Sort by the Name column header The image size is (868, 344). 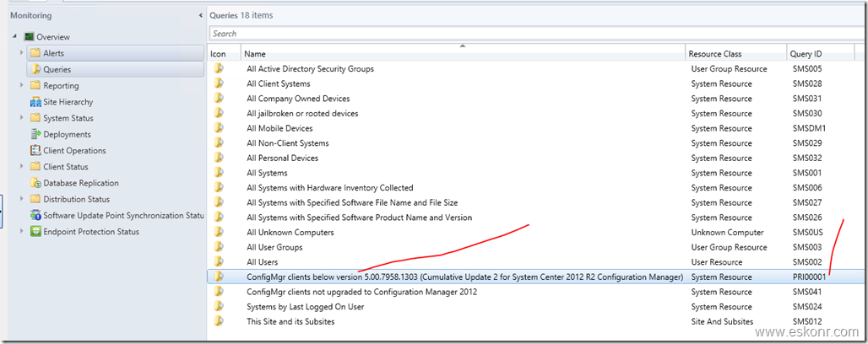[463, 54]
